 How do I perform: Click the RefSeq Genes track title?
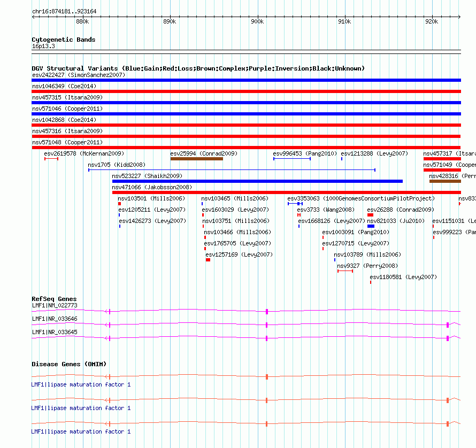54,299
